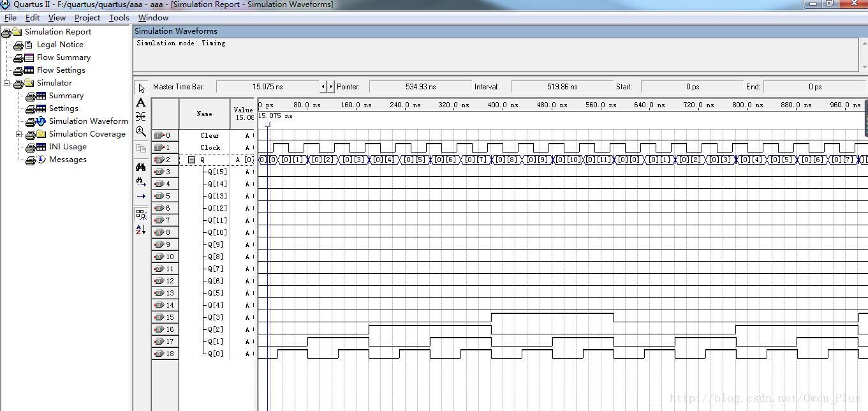This screenshot has height=411, width=868.
Task: Click the blue arrow go-to tool
Action: tap(141, 196)
